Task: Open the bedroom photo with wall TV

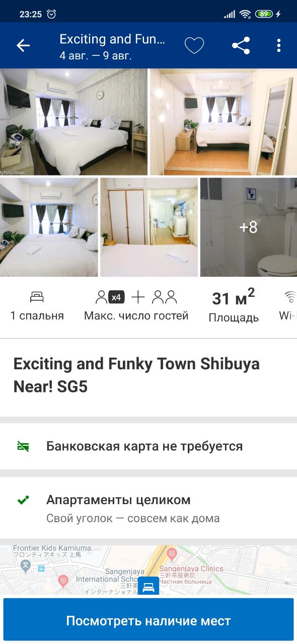Action: (49, 227)
